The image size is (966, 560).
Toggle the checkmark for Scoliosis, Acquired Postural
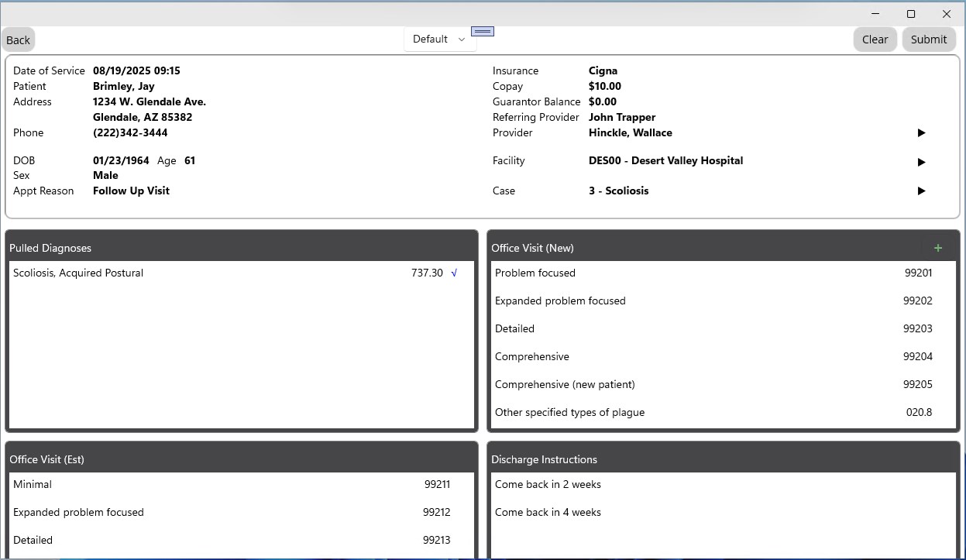[454, 273]
